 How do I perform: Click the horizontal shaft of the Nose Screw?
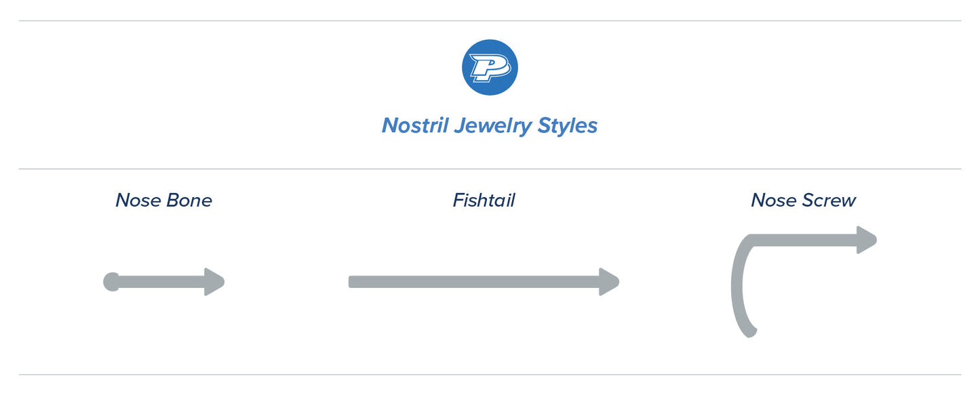pyautogui.click(x=807, y=240)
